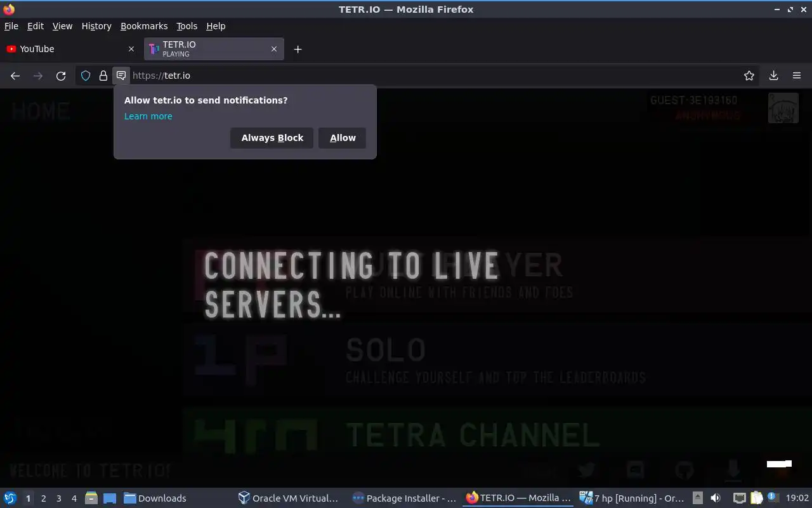Open the History menu
The image size is (812, 508).
coord(96,26)
